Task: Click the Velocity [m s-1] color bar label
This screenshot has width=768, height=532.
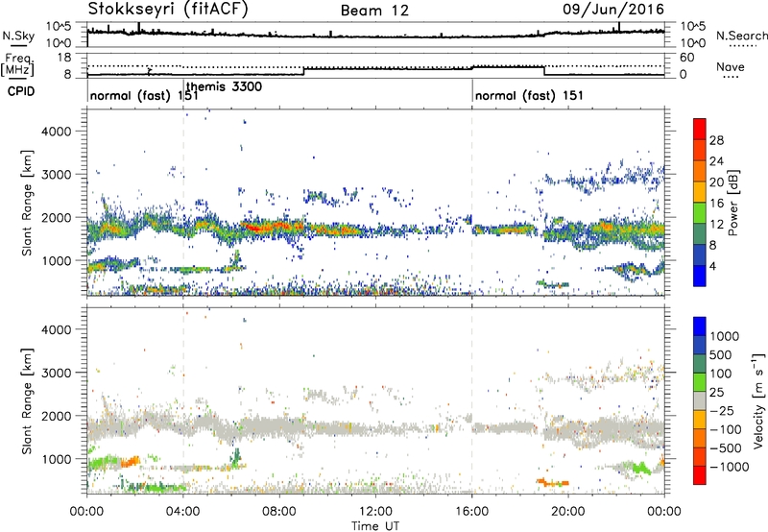Action: [758, 401]
